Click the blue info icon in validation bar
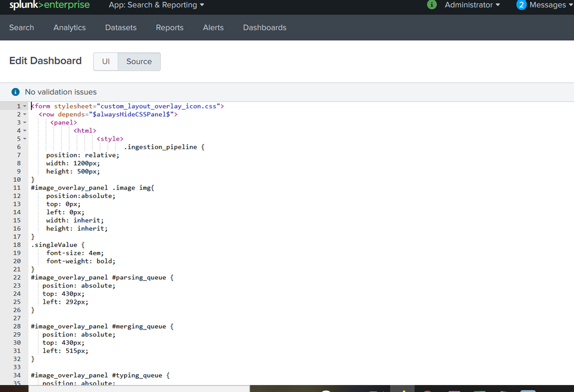574x392 pixels. pos(16,92)
